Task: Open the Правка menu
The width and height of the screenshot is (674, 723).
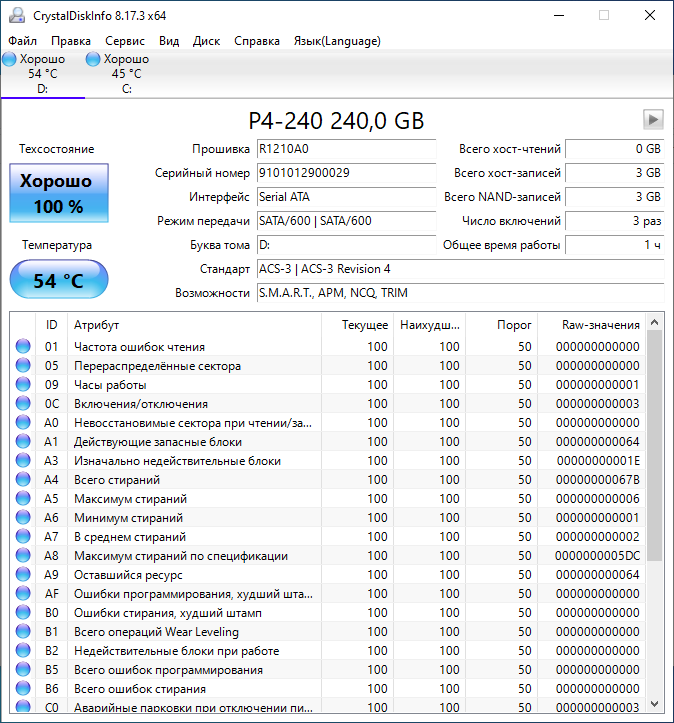Action: pyautogui.click(x=71, y=41)
